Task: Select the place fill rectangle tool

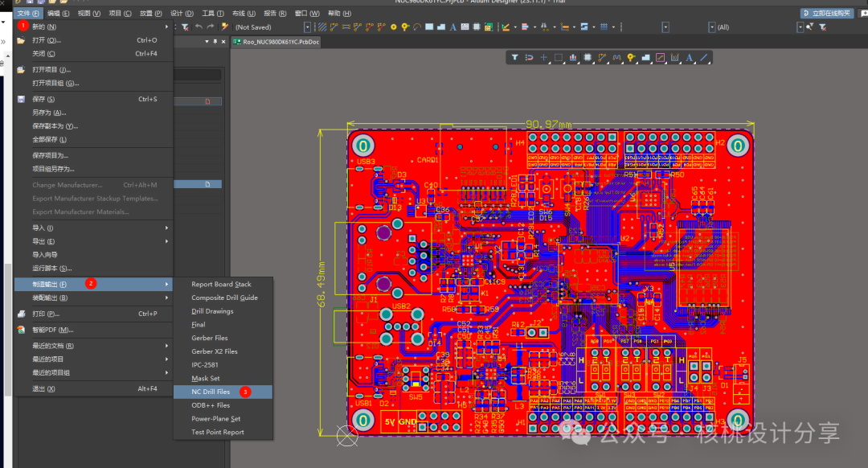Action: pos(429,27)
